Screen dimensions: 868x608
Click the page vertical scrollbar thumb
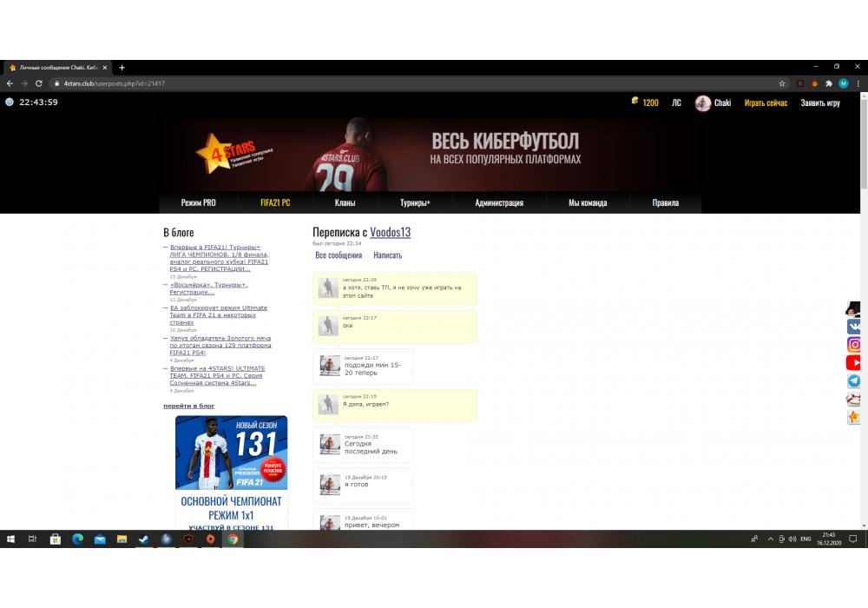tap(864, 145)
